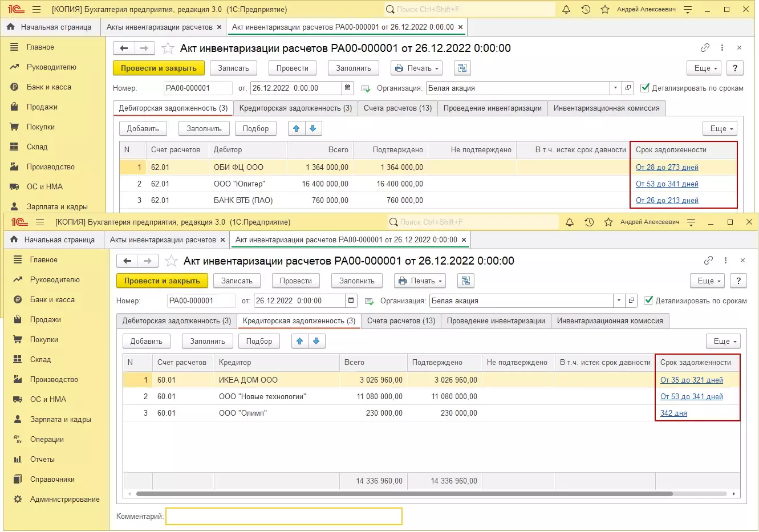Viewport: 759px width, 532px height.
Task: Switch to Счета расчетов (13) tab in lower window
Action: pos(401,321)
